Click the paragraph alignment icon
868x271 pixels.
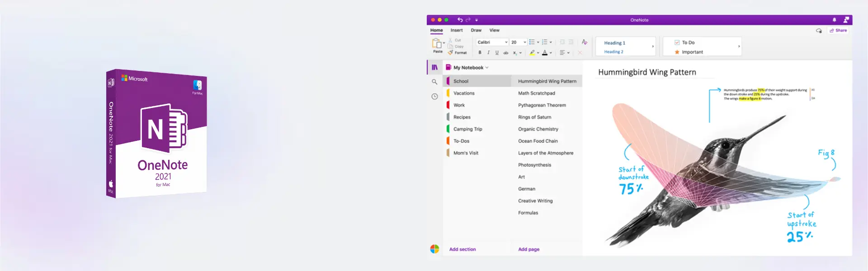[x=562, y=53]
